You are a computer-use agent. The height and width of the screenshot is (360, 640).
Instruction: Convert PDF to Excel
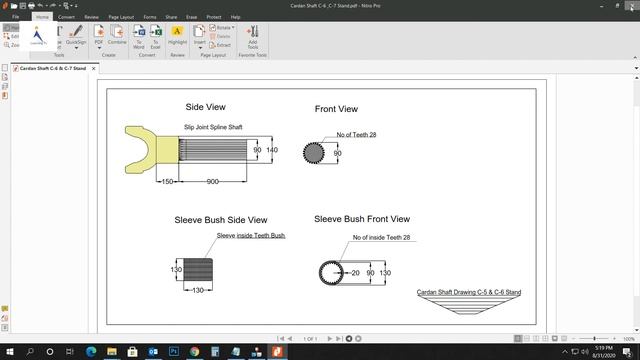156,37
